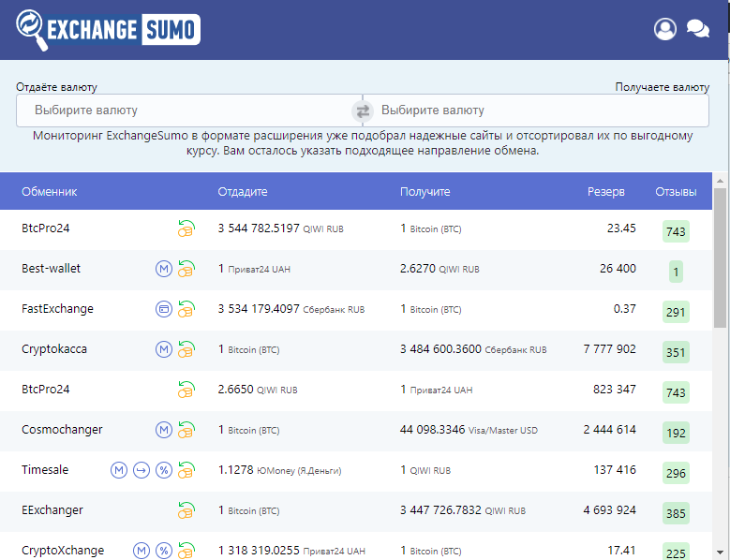730x560 pixels.
Task: Click coins icon in Best-wallet row
Action: [186, 269]
